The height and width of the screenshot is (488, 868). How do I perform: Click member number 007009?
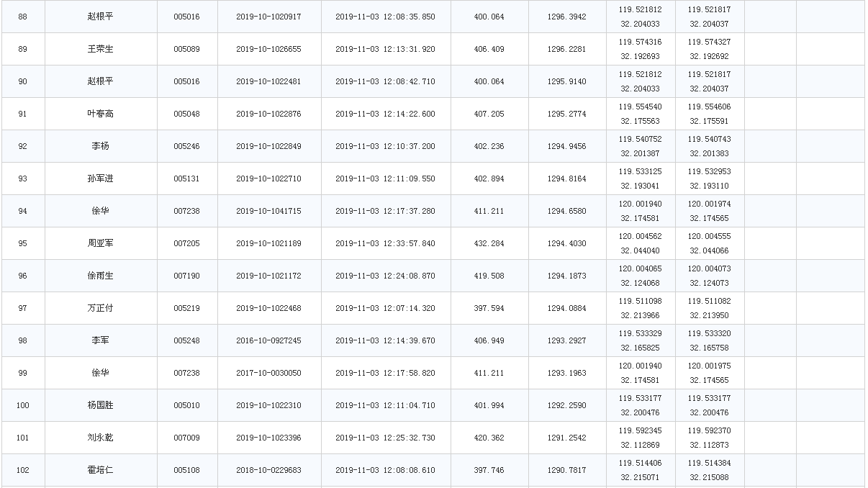coord(186,438)
